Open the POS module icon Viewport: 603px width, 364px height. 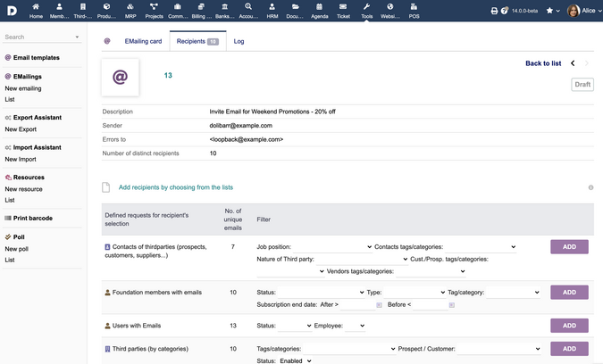click(x=414, y=6)
